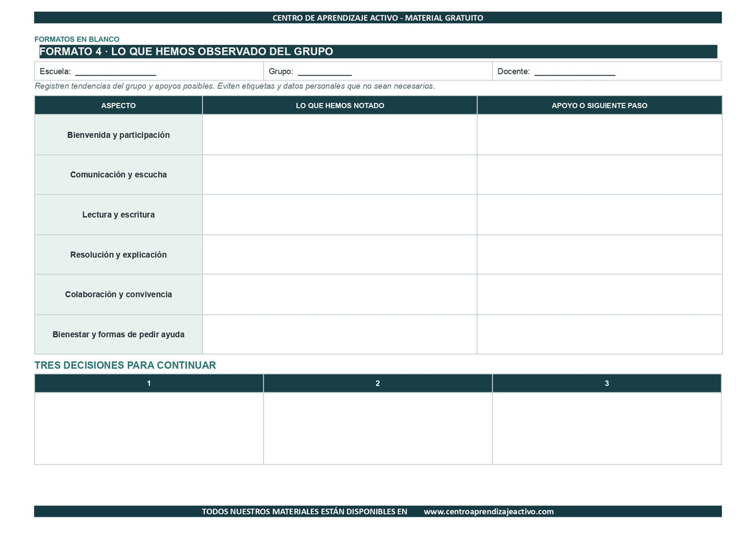
Task: Click the Escuela blank line field
Action: click(116, 72)
